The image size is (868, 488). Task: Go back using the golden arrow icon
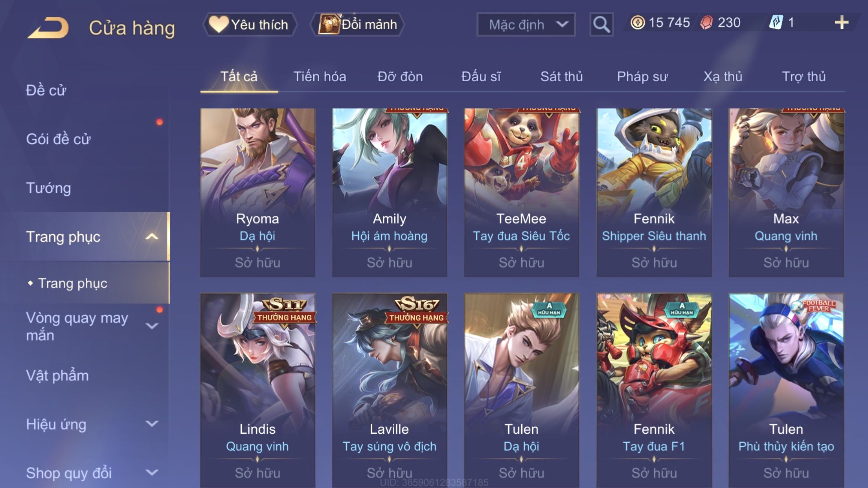tap(48, 28)
